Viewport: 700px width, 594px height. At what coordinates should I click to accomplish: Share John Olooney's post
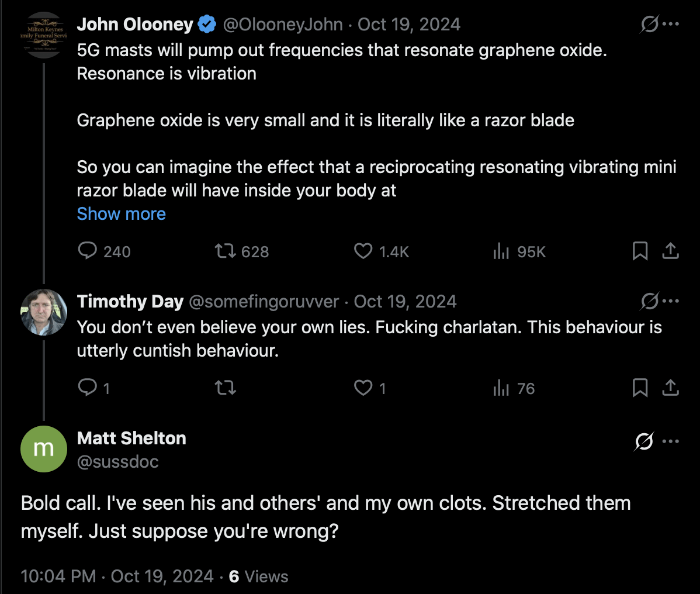point(670,251)
